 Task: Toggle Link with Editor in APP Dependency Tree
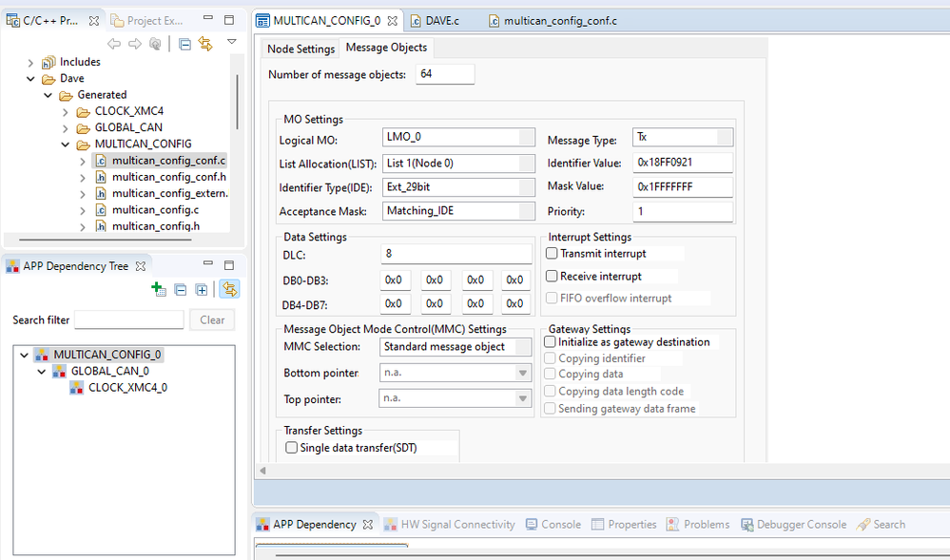[x=228, y=289]
